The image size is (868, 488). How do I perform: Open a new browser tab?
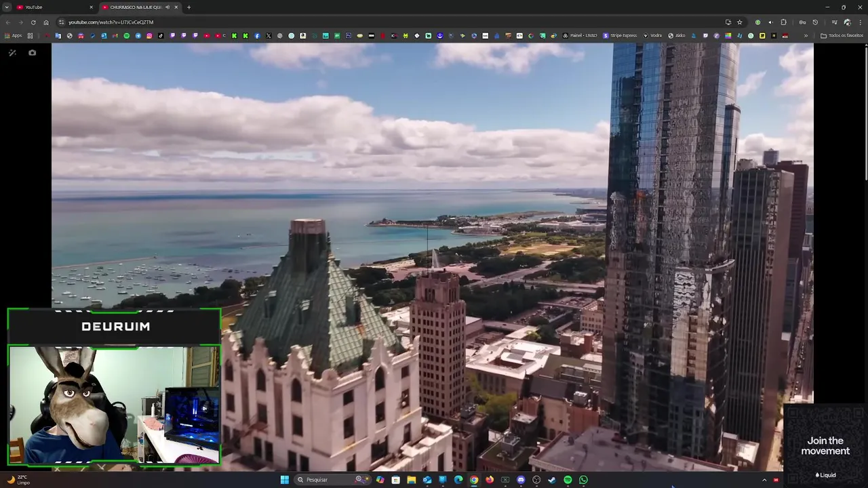[x=189, y=7]
